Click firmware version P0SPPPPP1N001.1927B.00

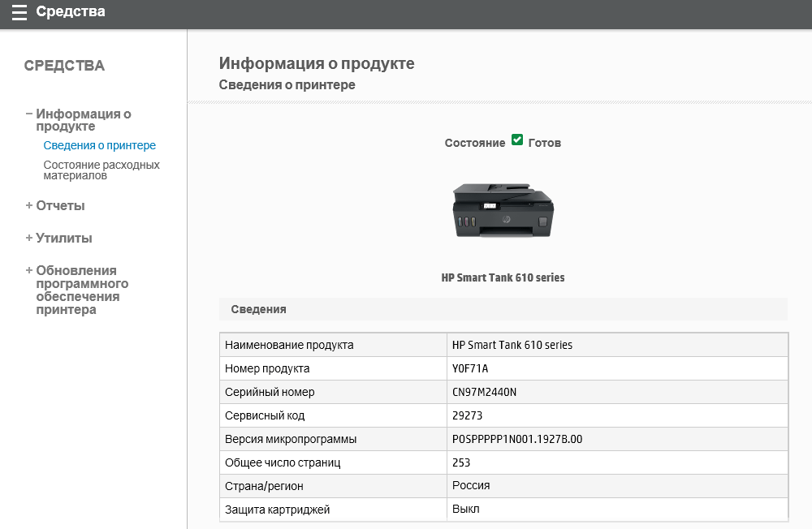coord(517,439)
